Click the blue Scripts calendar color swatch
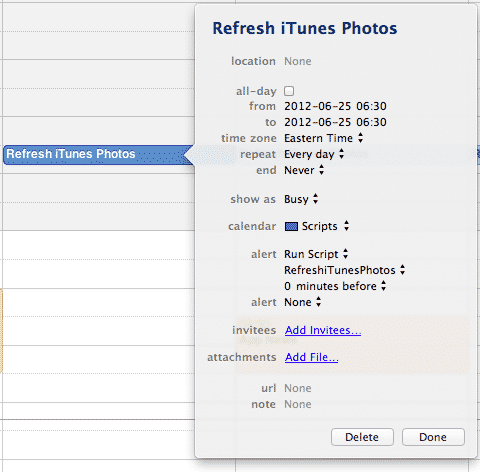The height and width of the screenshot is (472, 480). pos(291,227)
